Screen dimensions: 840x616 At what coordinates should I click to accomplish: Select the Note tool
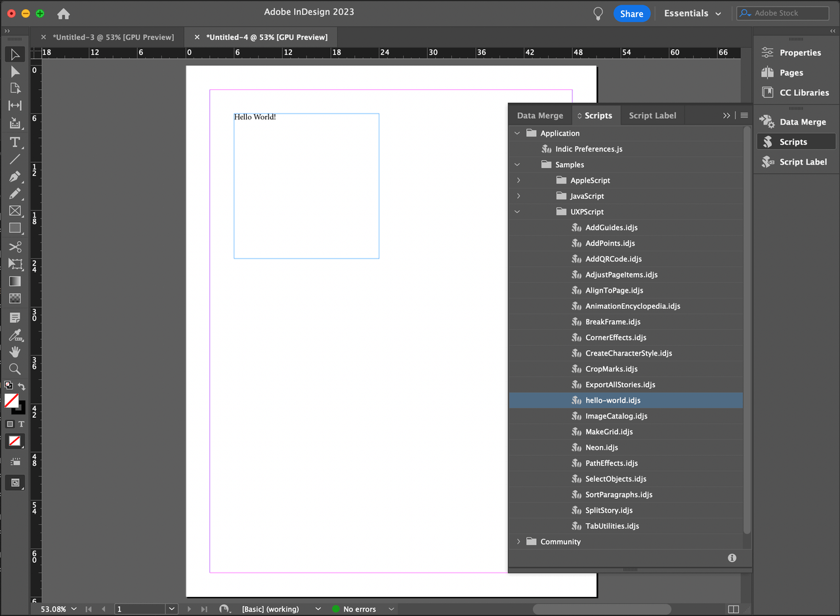(15, 318)
